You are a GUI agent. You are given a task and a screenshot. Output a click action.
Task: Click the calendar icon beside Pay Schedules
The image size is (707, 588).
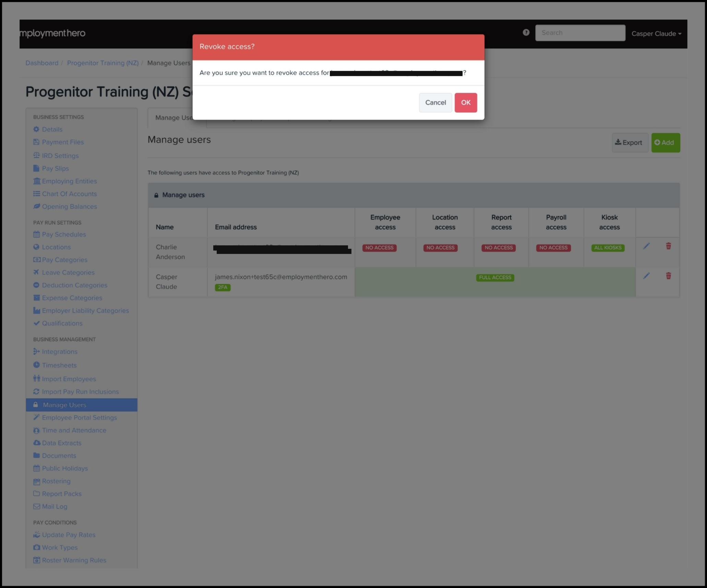pos(36,234)
